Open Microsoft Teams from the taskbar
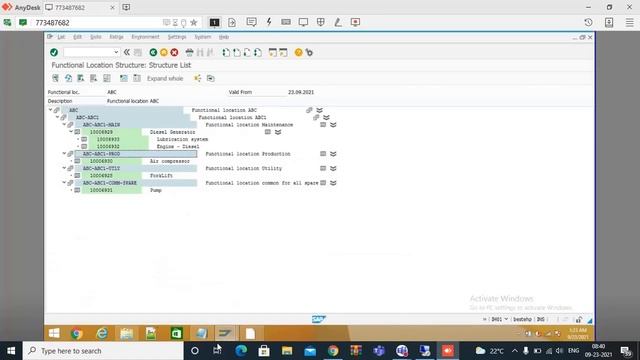640x360 pixels. pos(379,351)
